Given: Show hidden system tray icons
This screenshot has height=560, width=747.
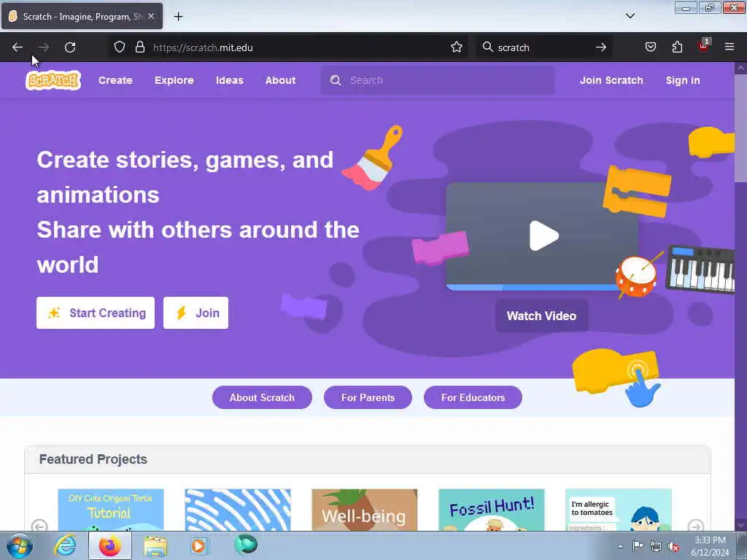Looking at the screenshot, I should click(620, 546).
